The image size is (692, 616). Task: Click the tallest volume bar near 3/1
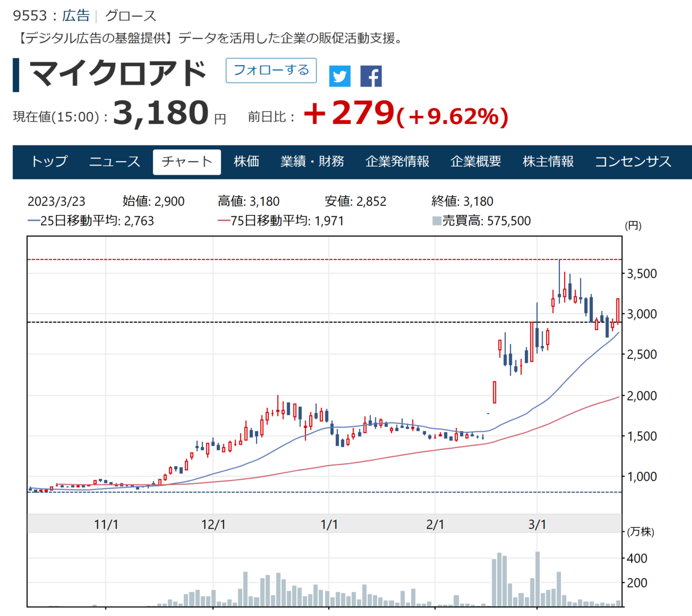pos(537,579)
